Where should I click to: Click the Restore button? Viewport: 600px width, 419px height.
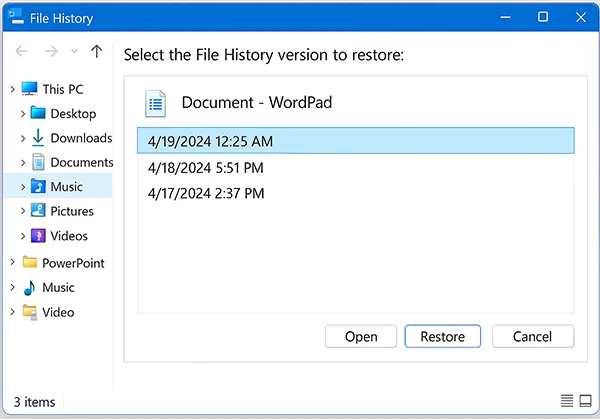coord(442,337)
